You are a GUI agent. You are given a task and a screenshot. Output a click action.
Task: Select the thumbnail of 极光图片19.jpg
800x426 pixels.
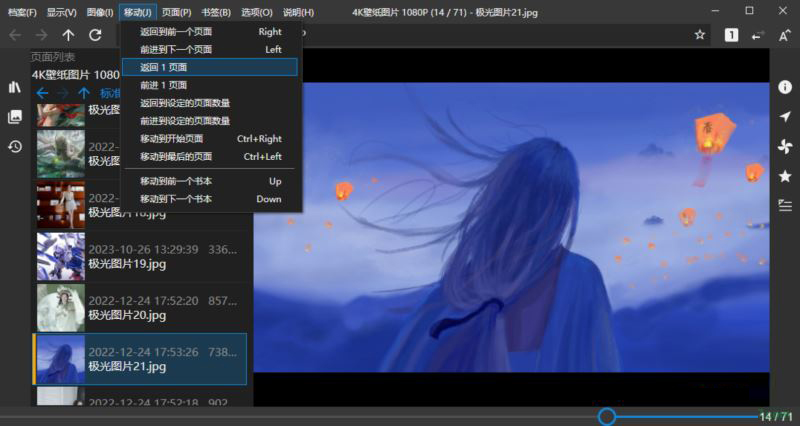point(61,257)
